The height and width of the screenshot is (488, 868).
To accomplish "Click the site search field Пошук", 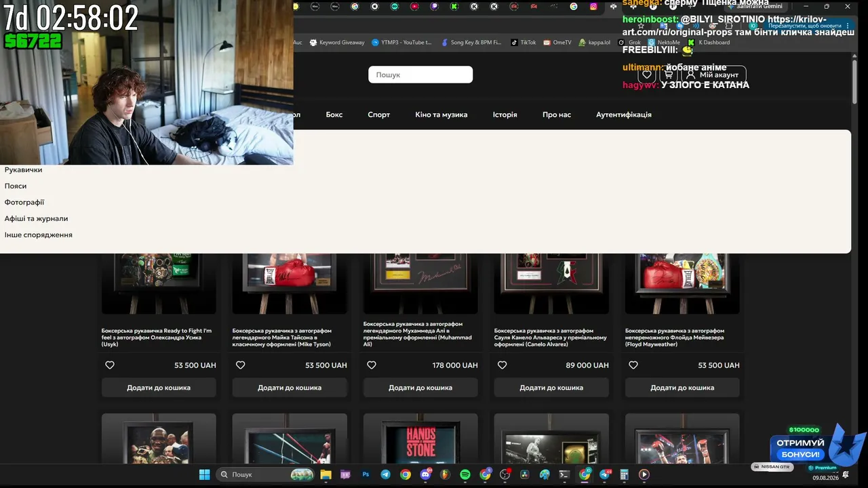I will tap(420, 75).
